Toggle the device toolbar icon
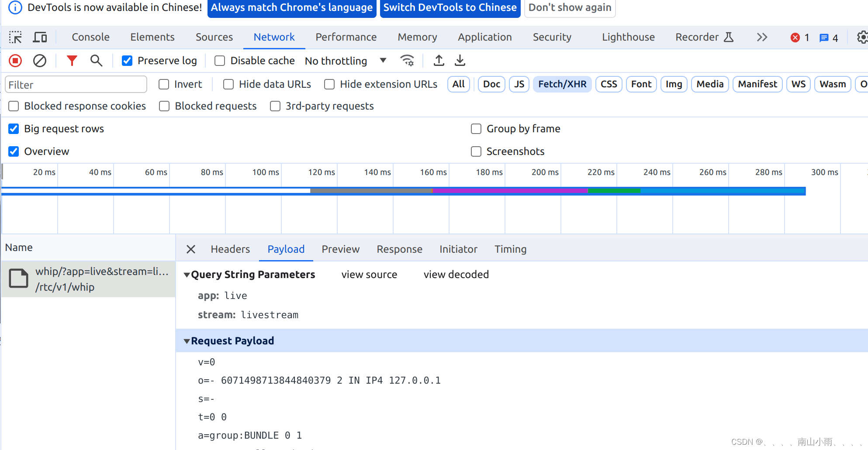Viewport: 868px width, 450px height. [x=40, y=38]
